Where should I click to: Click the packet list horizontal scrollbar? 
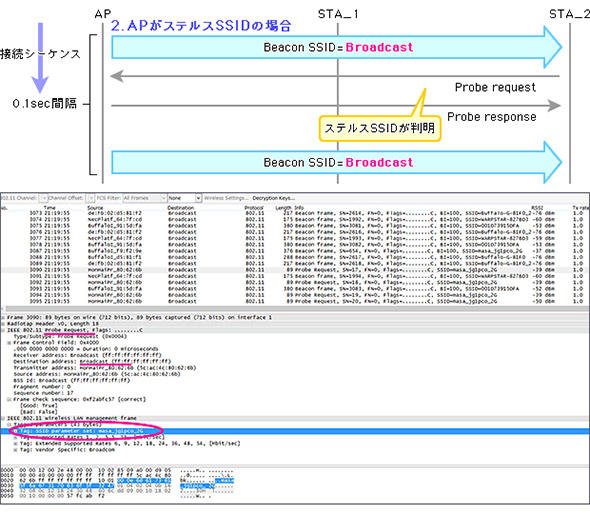(x=295, y=309)
